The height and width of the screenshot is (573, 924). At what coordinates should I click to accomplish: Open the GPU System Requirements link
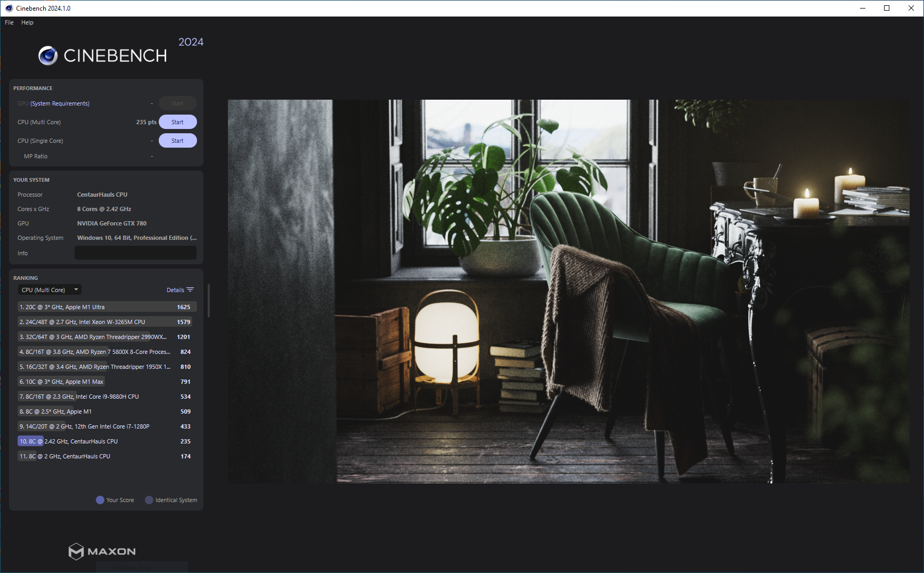60,103
